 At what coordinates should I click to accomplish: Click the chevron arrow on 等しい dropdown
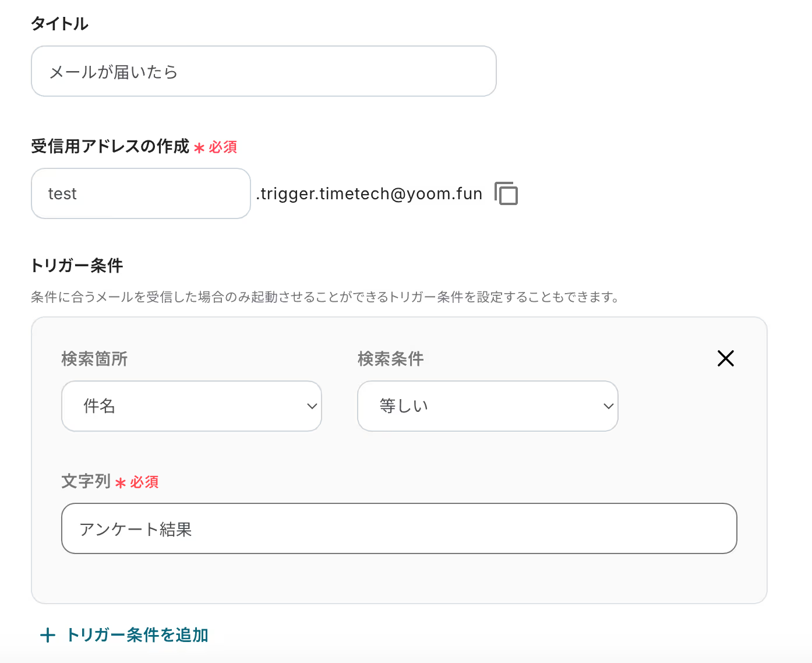tap(608, 406)
